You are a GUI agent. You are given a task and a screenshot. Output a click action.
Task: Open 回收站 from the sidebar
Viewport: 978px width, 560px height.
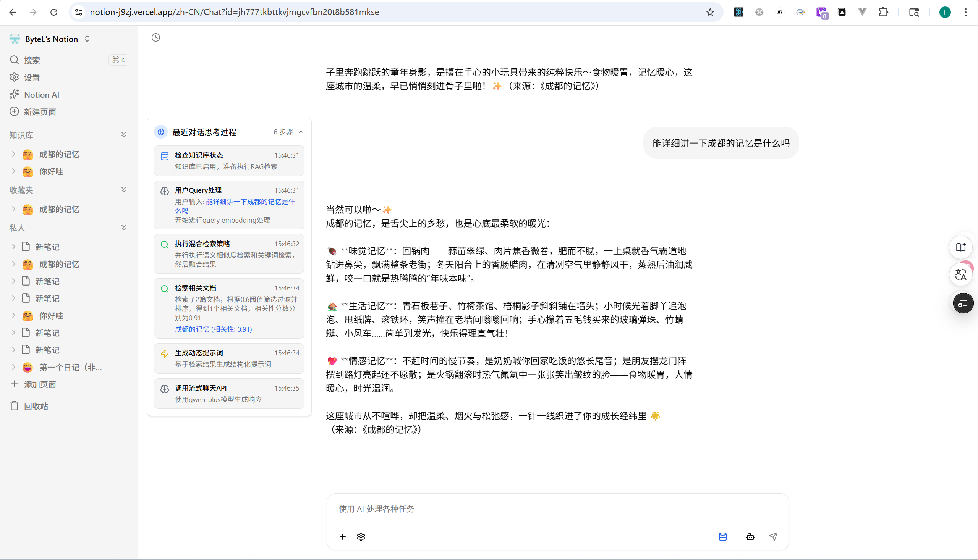point(36,406)
